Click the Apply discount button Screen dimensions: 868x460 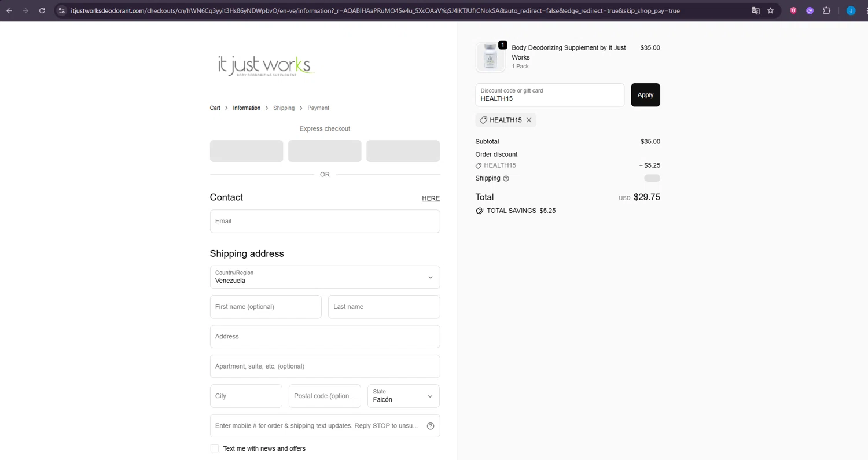(x=645, y=95)
